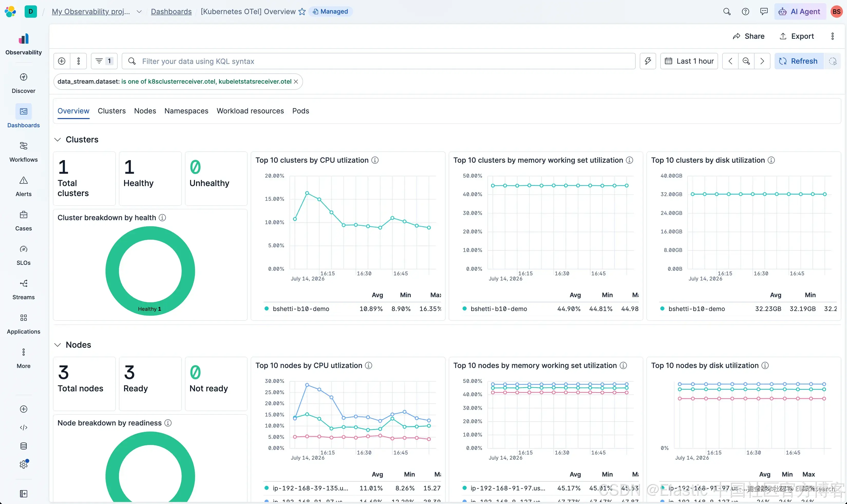Screen dimensions: 847x504
Task: Open Discover from the sidebar
Action: point(23,83)
